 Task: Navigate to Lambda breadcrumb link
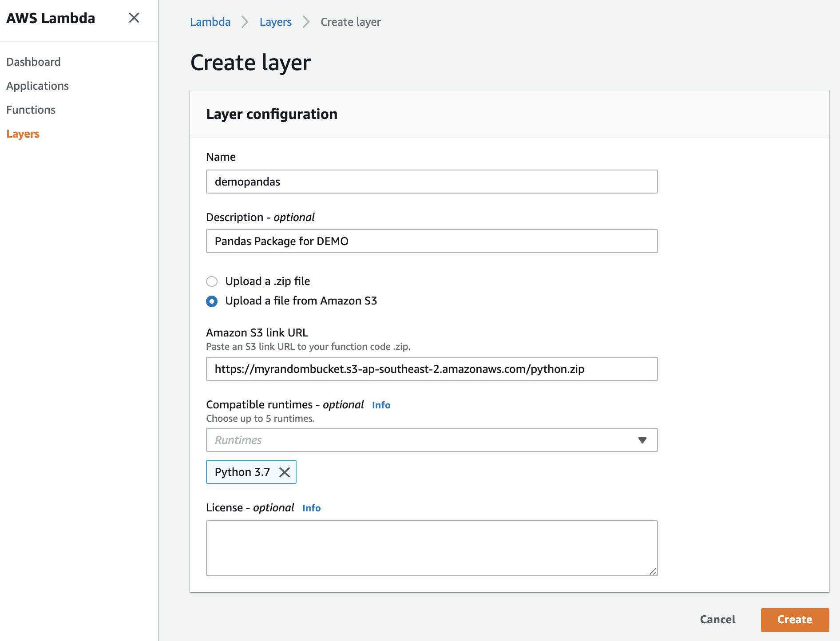pyautogui.click(x=210, y=22)
